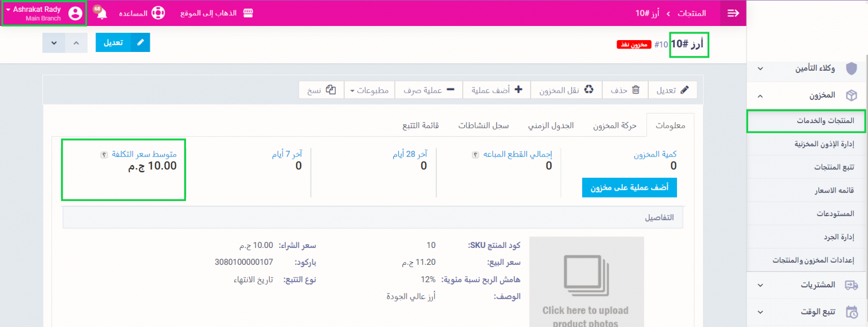Click the أضف عملية على مخزون button
The width and height of the screenshot is (868, 327).
click(629, 188)
